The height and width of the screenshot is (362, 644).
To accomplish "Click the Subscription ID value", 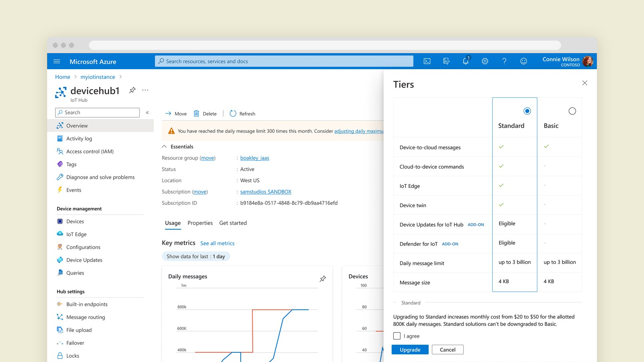I will (x=289, y=203).
